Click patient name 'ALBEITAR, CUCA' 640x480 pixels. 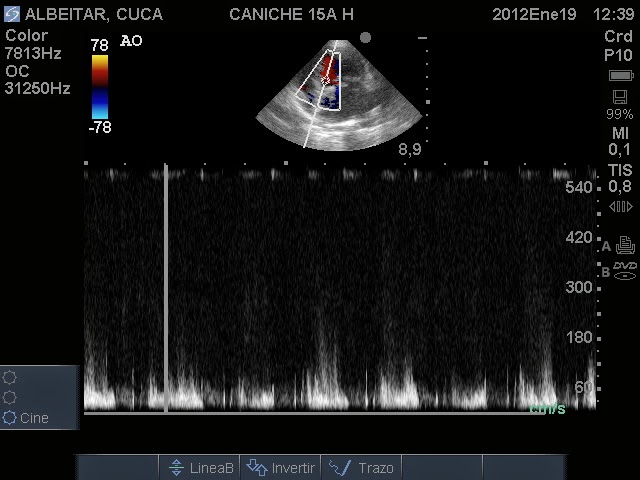(94, 14)
